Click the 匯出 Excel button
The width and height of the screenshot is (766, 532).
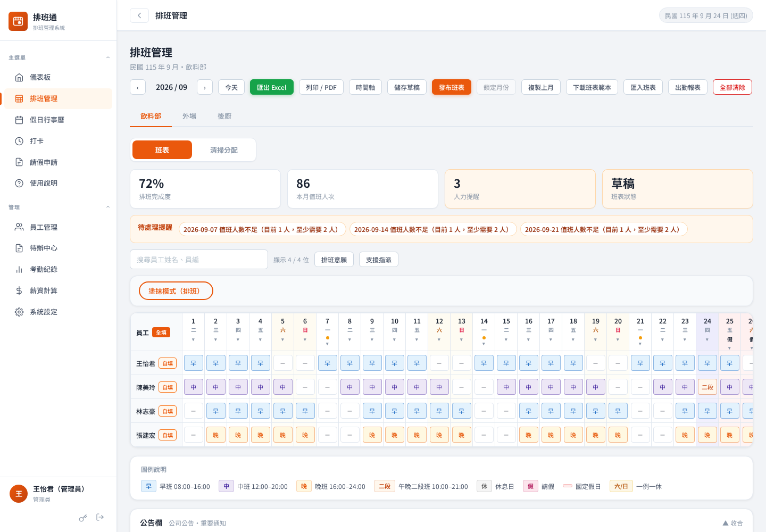coord(272,87)
